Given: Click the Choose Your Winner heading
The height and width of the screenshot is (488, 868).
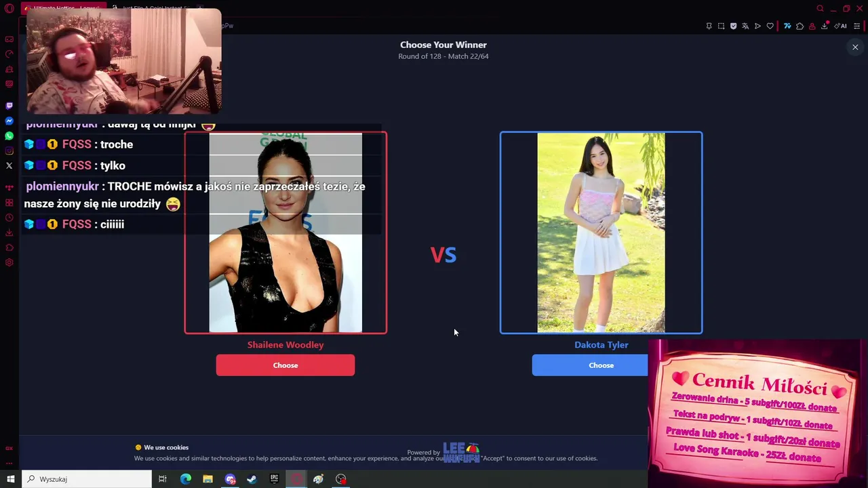Looking at the screenshot, I should [x=443, y=45].
